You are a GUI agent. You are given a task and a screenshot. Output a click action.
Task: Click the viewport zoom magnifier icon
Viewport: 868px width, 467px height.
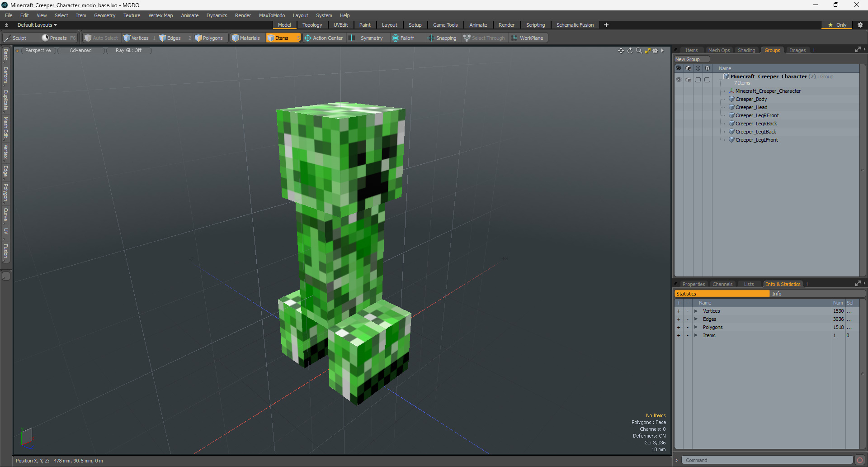638,51
